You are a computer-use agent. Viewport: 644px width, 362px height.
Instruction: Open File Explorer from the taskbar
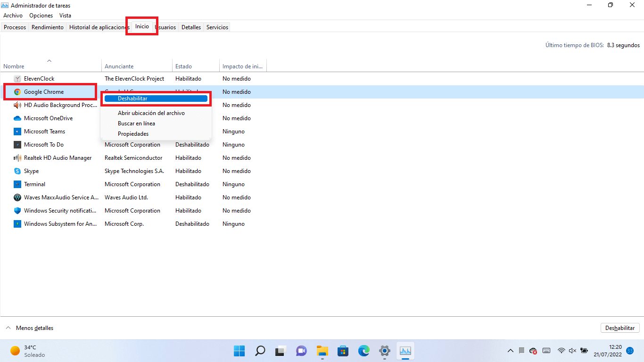click(x=322, y=351)
